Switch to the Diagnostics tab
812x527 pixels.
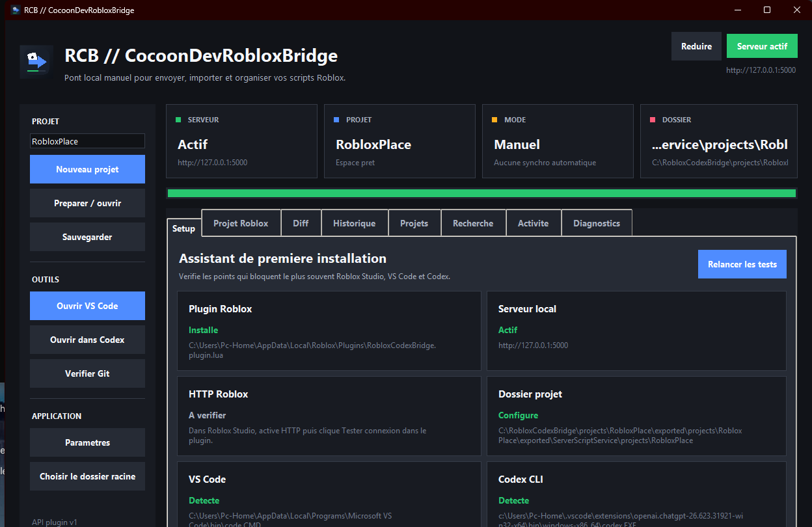[597, 223]
